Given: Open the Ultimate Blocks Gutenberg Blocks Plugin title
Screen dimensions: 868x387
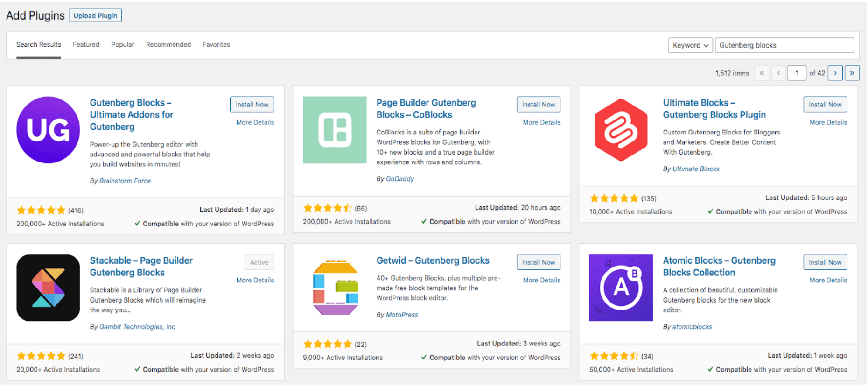Looking at the screenshot, I should tap(714, 109).
